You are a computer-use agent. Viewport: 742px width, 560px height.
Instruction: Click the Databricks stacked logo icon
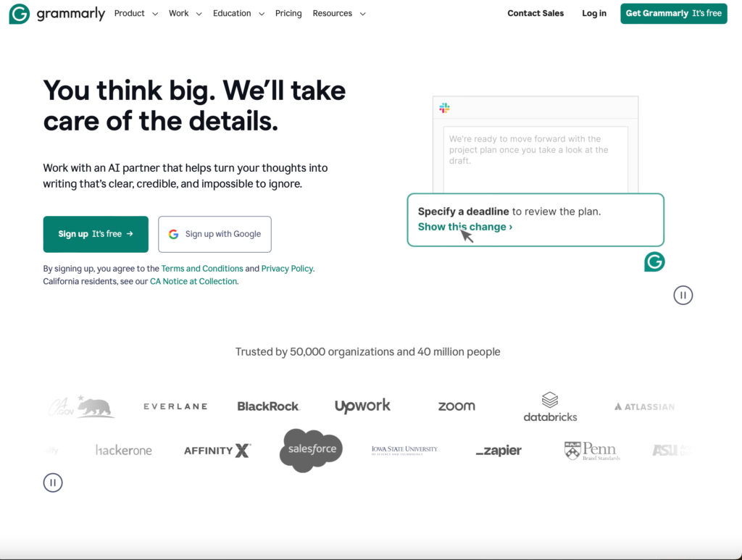point(549,400)
